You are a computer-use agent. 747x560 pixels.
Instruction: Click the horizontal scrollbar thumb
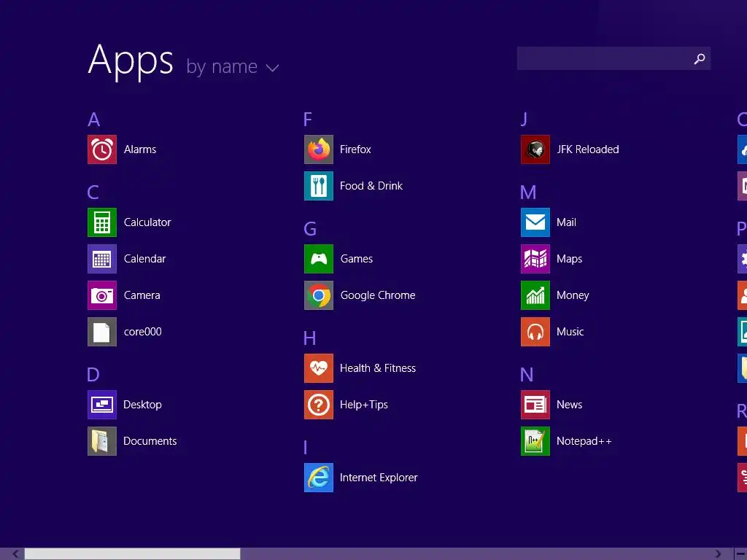point(133,554)
